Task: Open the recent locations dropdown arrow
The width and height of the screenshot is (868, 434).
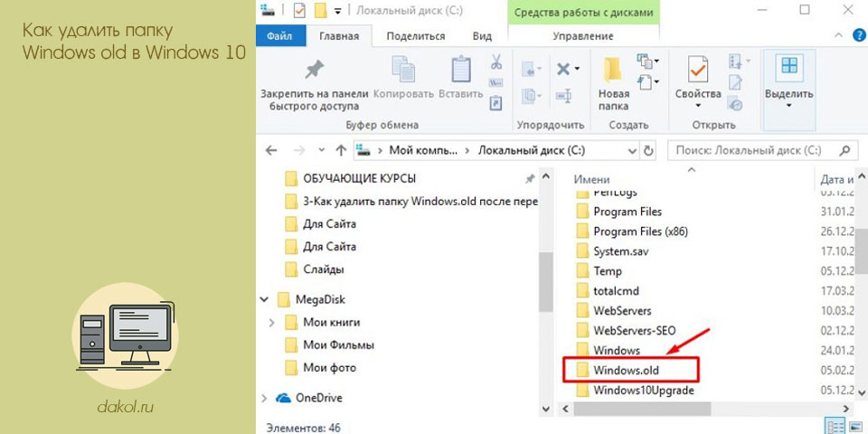Action: (x=321, y=151)
